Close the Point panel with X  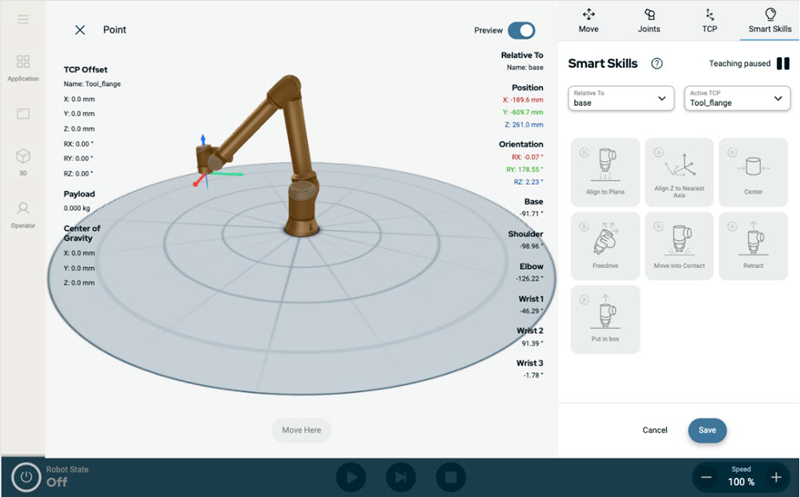point(80,30)
